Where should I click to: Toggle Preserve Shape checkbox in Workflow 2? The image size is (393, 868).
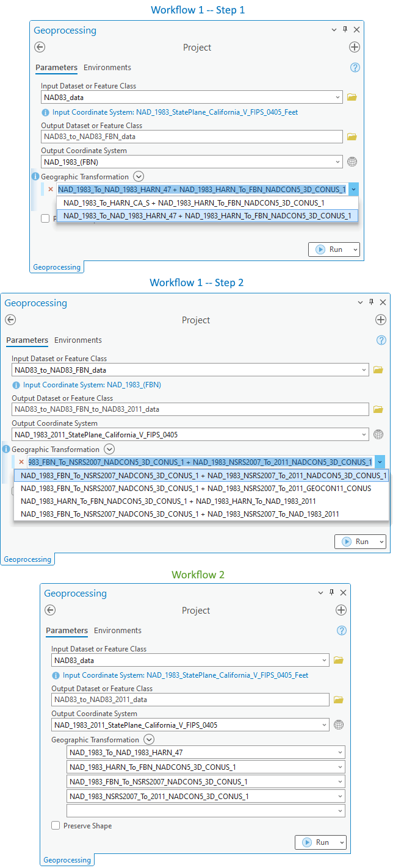click(x=56, y=826)
